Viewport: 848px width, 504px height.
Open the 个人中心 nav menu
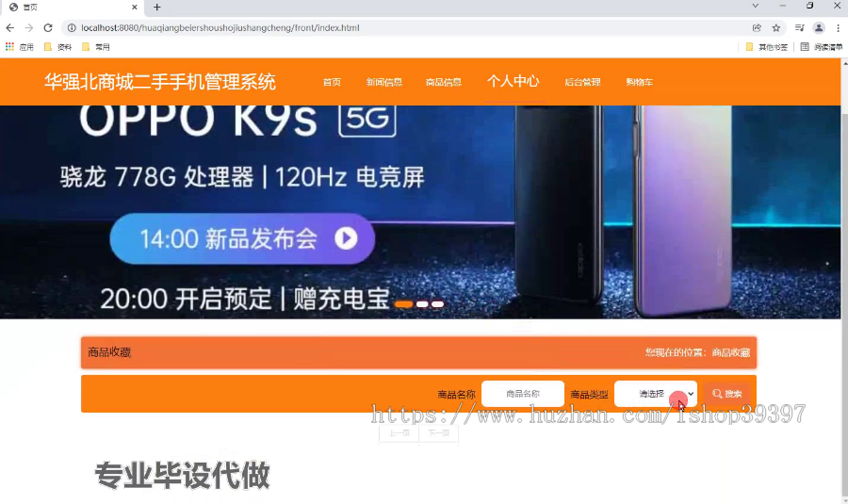tap(513, 81)
